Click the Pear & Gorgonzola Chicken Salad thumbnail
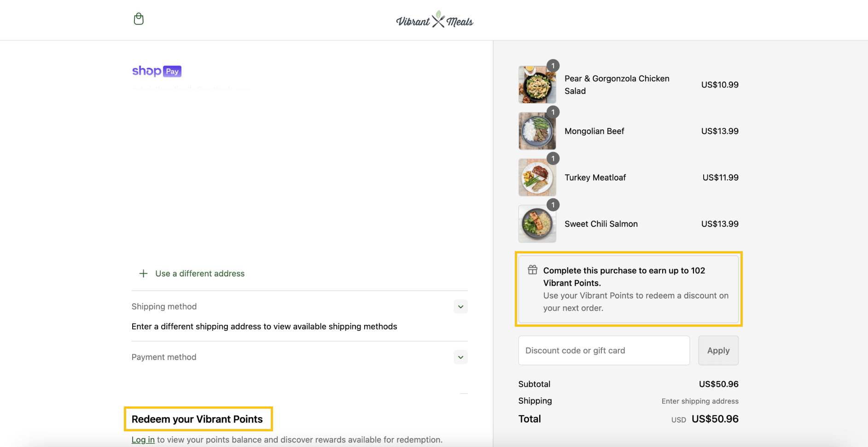 tap(537, 84)
